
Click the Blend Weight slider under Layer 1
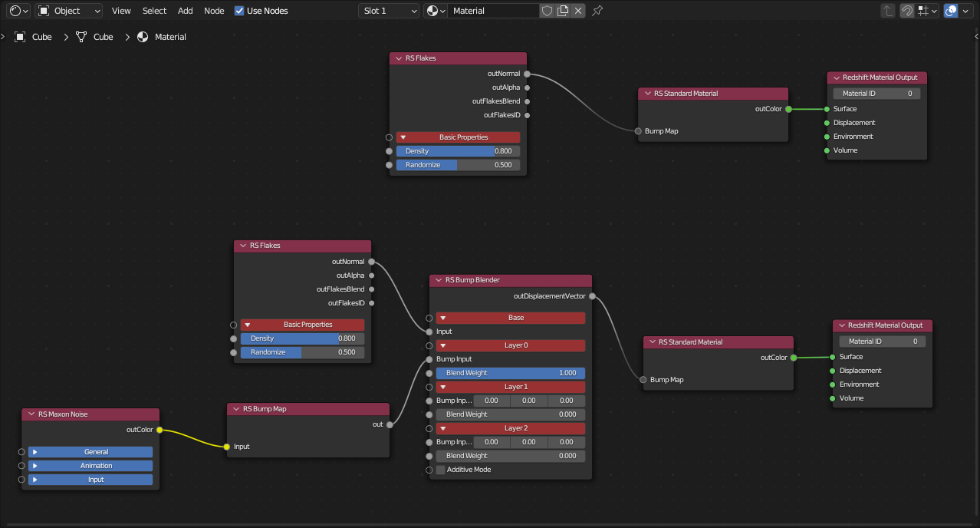[x=511, y=414]
